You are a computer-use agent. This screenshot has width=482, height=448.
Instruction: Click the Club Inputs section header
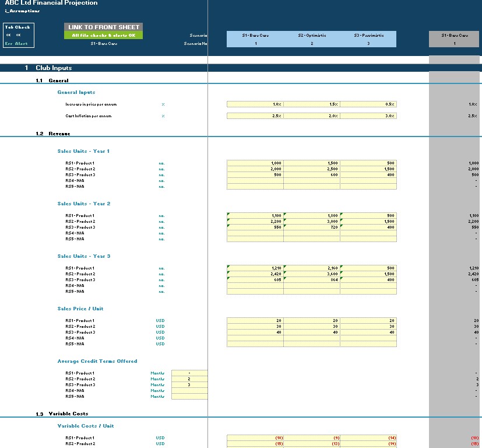(54, 68)
